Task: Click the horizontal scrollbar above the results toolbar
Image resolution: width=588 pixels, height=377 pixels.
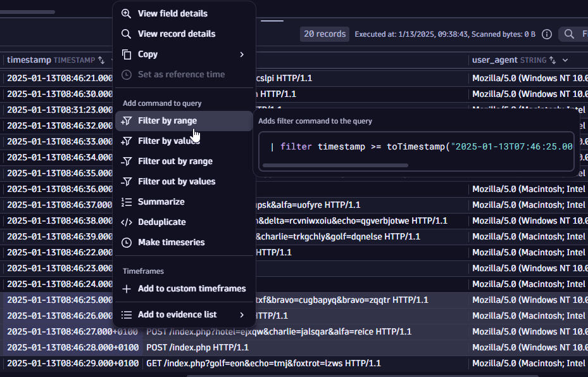Action: [x=27, y=12]
